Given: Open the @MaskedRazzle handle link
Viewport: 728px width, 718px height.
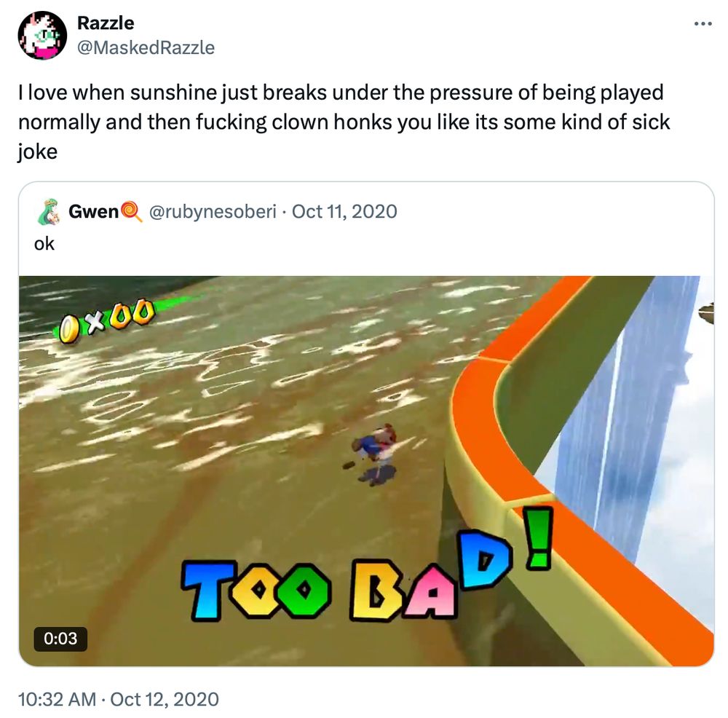Looking at the screenshot, I should (146, 48).
